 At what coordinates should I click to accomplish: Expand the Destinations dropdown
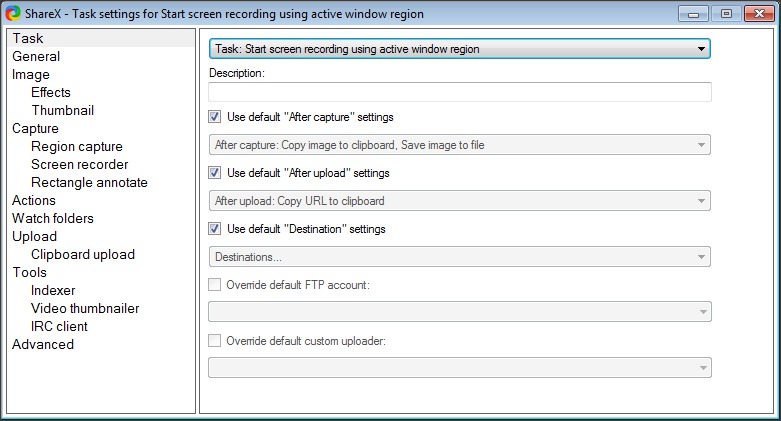pos(459,257)
